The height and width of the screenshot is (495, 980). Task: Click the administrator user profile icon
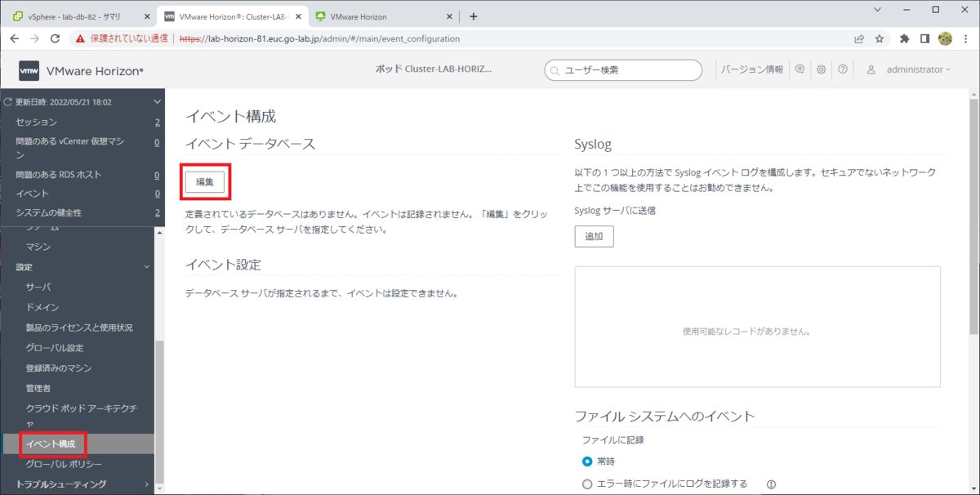click(x=871, y=70)
